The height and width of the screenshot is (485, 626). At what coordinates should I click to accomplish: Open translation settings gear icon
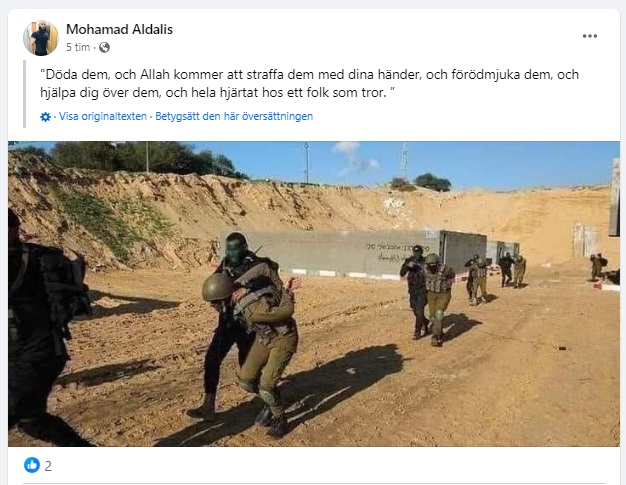tap(46, 117)
